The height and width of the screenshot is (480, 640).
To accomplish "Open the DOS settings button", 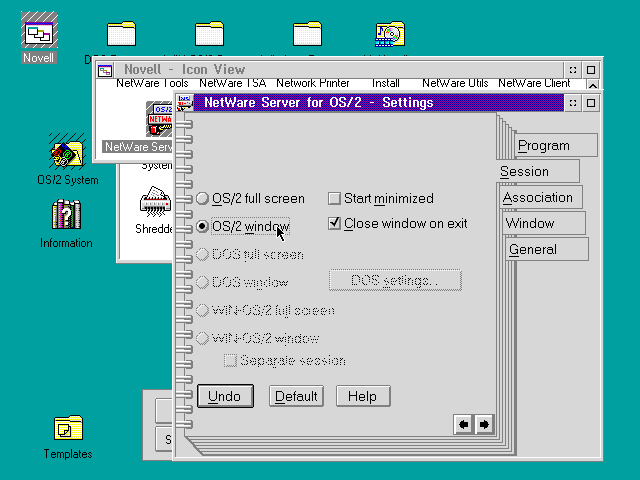I will [x=395, y=280].
